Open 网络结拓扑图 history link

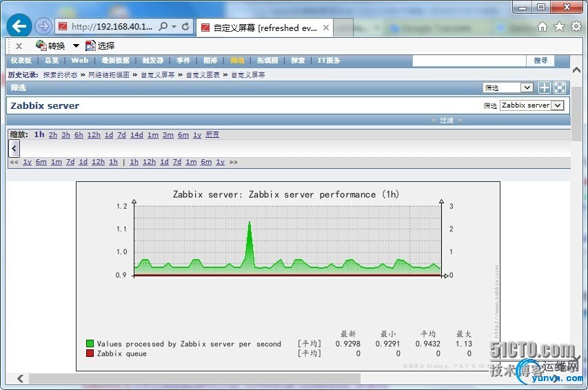tap(109, 75)
